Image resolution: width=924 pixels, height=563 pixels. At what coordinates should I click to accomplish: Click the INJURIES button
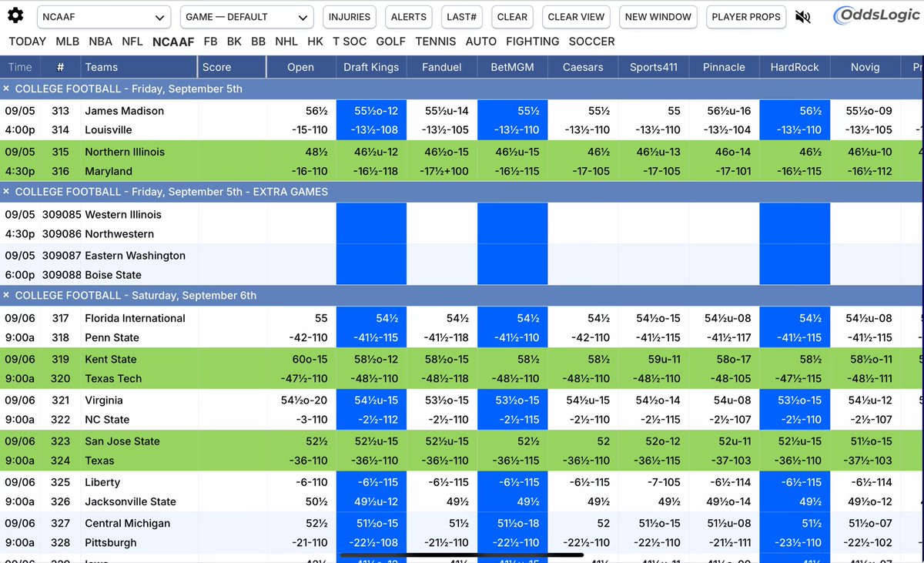tap(349, 16)
